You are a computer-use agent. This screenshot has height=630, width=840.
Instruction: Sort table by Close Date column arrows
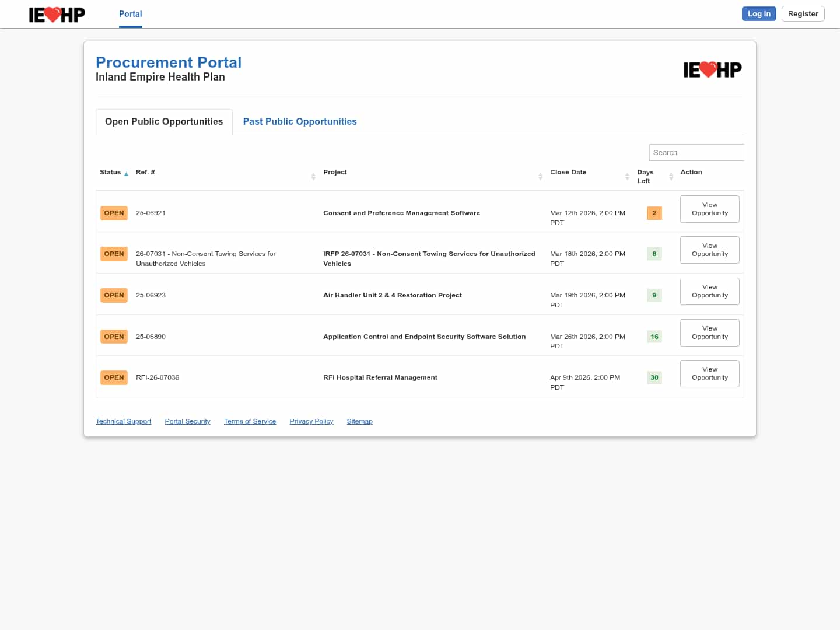[x=627, y=176]
